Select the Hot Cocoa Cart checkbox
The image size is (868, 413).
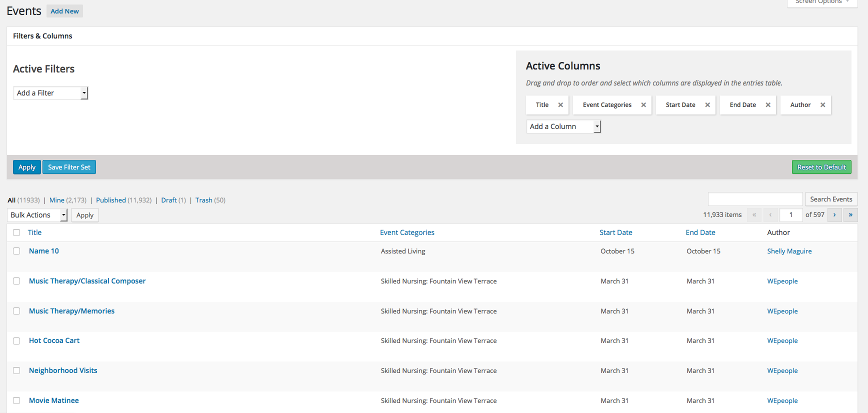[16, 341]
